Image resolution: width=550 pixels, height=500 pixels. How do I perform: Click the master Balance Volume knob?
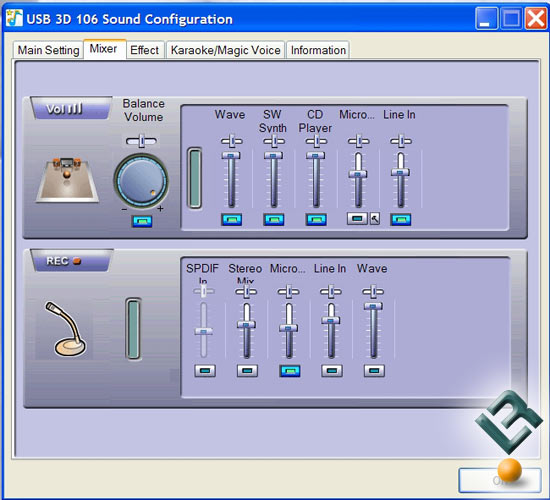click(x=141, y=181)
